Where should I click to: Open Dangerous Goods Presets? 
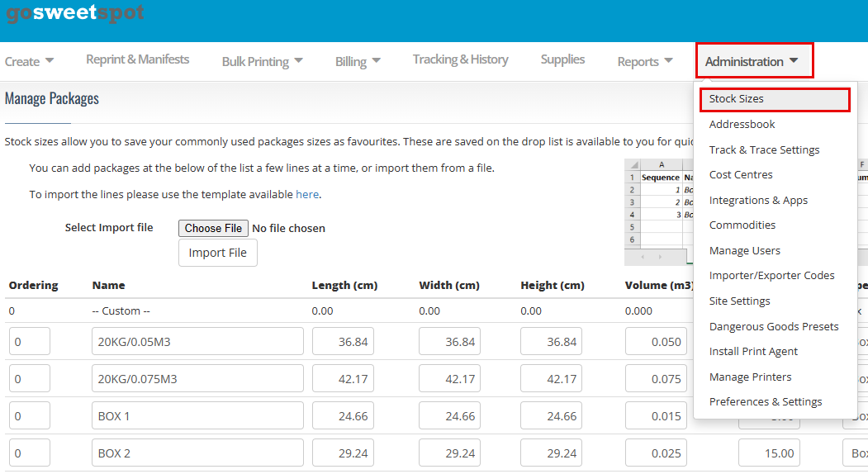point(773,327)
